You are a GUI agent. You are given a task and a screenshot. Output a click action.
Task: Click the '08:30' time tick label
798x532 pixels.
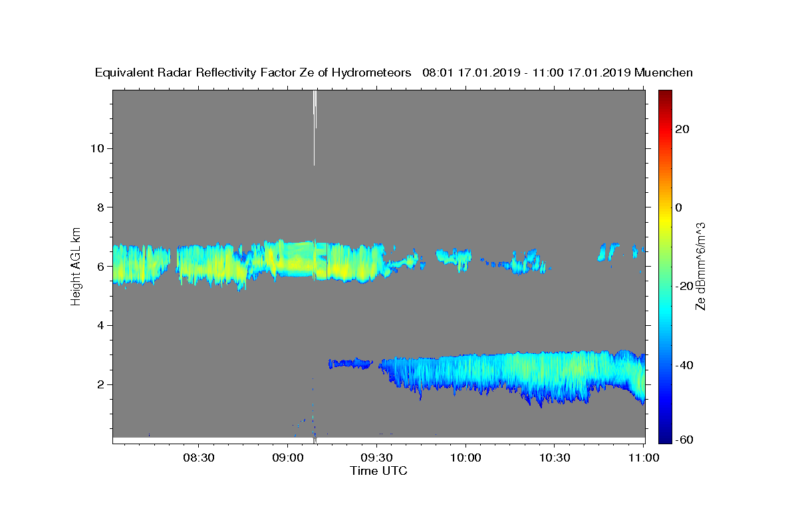[199, 458]
